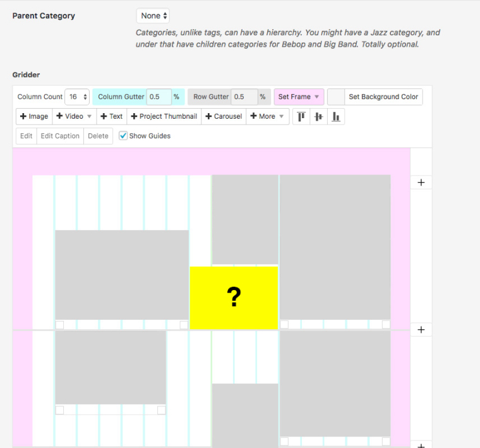The image size is (480, 448).
Task: Click the first row's plus icon
Action: pos(421,182)
